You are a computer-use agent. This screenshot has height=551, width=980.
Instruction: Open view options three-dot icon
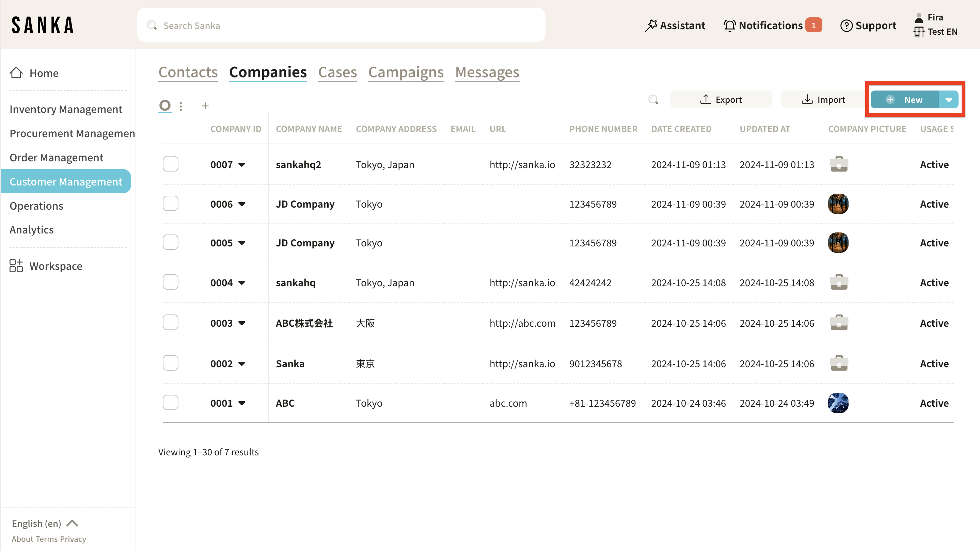point(181,106)
